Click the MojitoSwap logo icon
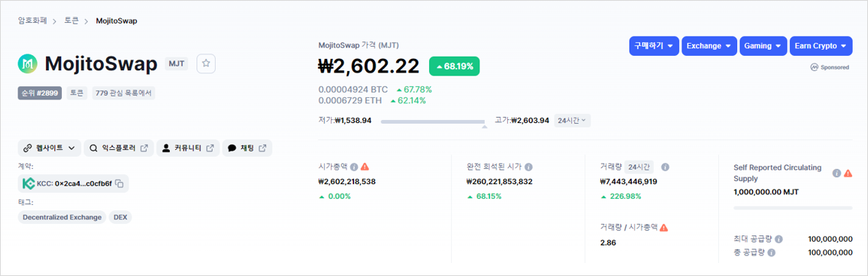The image size is (868, 276). click(x=27, y=64)
